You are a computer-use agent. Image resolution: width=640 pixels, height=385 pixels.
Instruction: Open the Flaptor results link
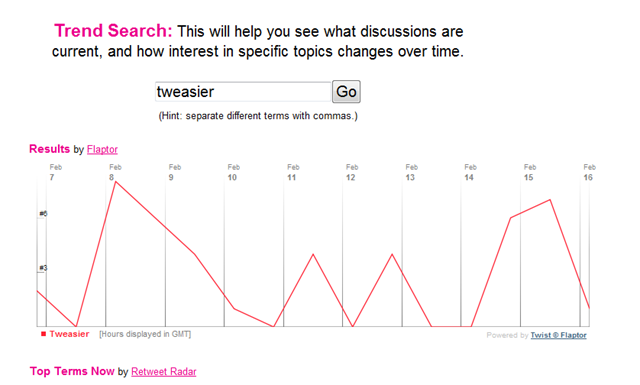click(102, 149)
